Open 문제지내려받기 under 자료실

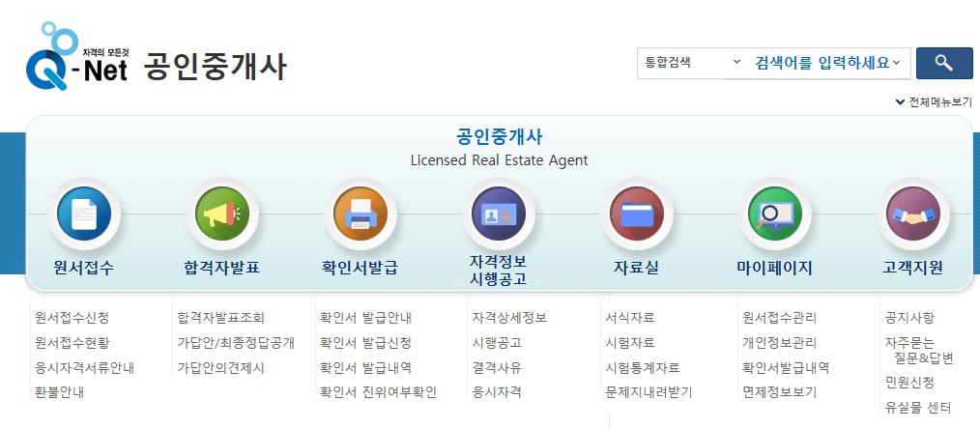click(x=648, y=392)
